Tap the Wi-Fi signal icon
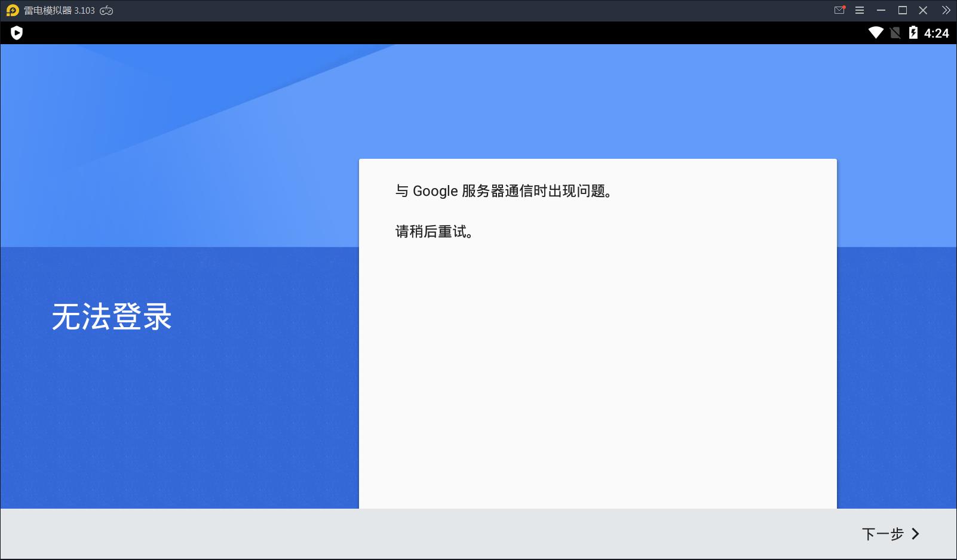957x560 pixels. [876, 33]
